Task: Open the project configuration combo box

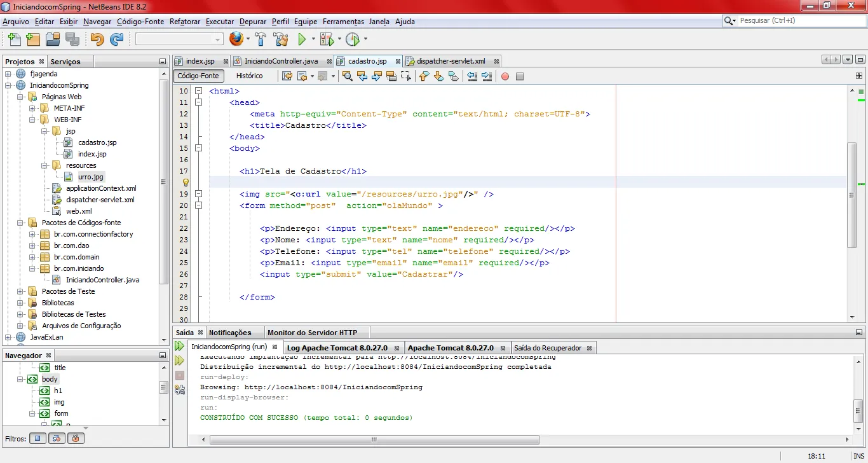Action: 179,39
